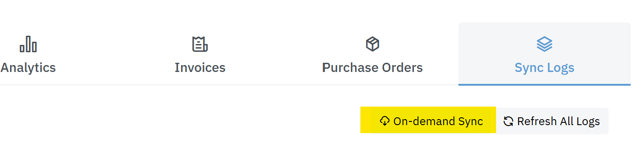This screenshot has width=644, height=165.
Task: Start an On-demand Sync
Action: (428, 121)
